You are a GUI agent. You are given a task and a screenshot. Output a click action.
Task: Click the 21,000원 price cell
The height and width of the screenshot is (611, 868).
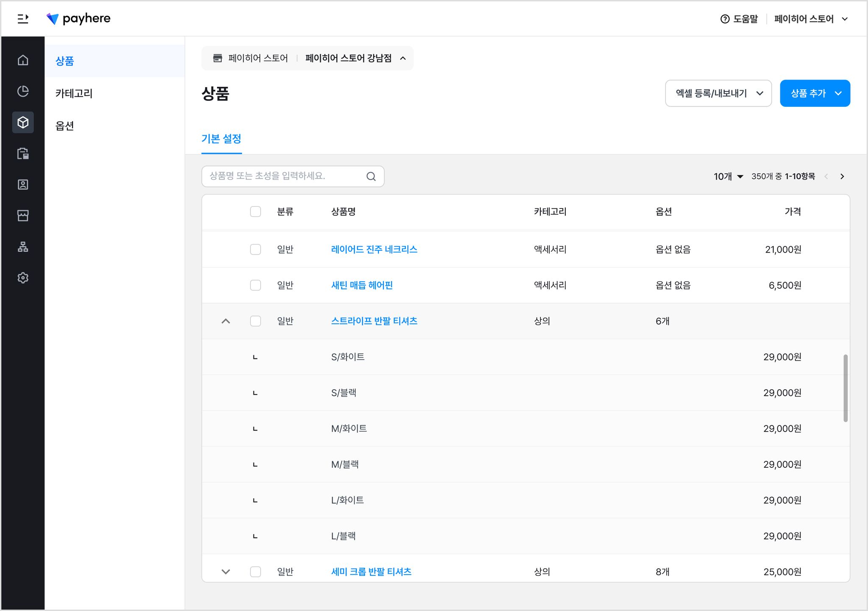coord(783,249)
